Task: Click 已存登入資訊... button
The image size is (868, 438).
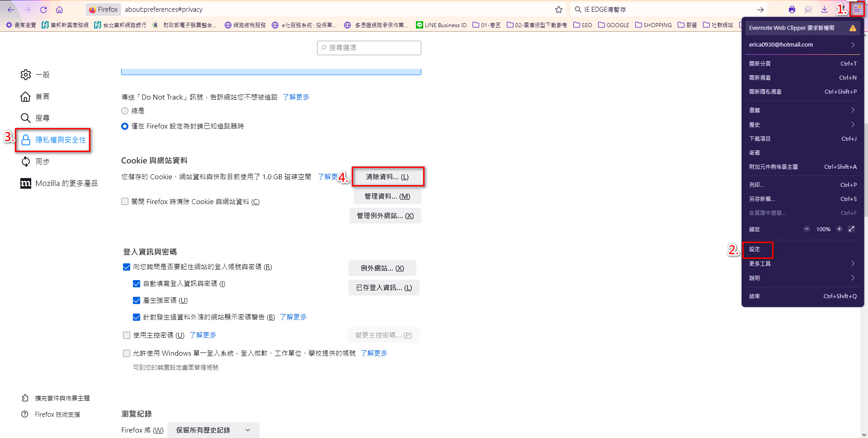Action: pyautogui.click(x=384, y=288)
